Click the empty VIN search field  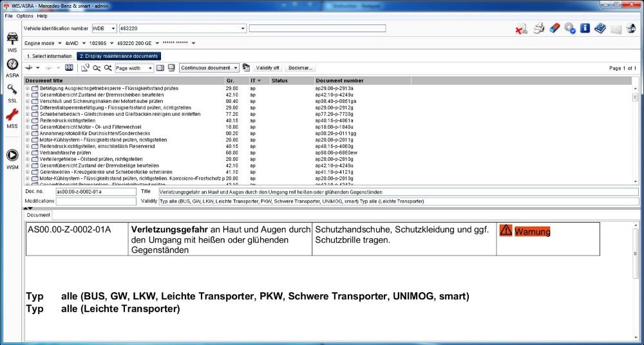(317, 28)
